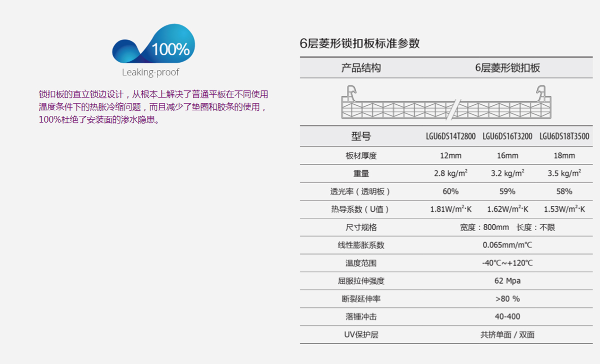The height and width of the screenshot is (364, 600).
Task: Click the 1.53W/m²·K U-value cell
Action: click(564, 210)
